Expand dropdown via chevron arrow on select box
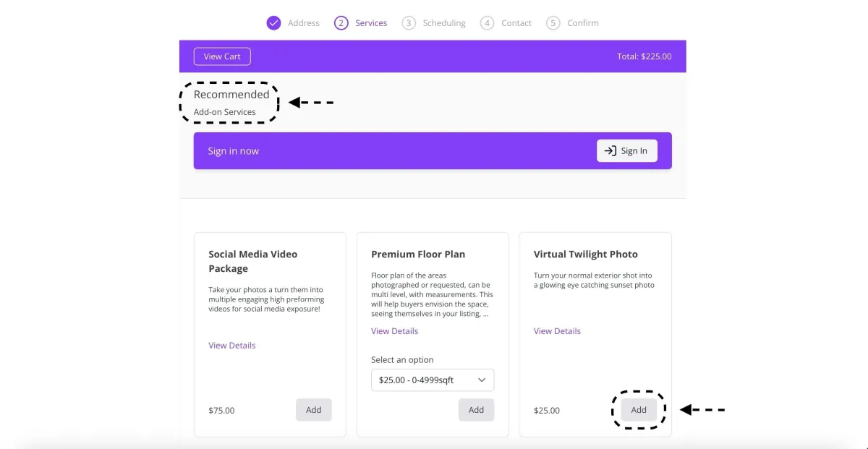 [x=482, y=380]
